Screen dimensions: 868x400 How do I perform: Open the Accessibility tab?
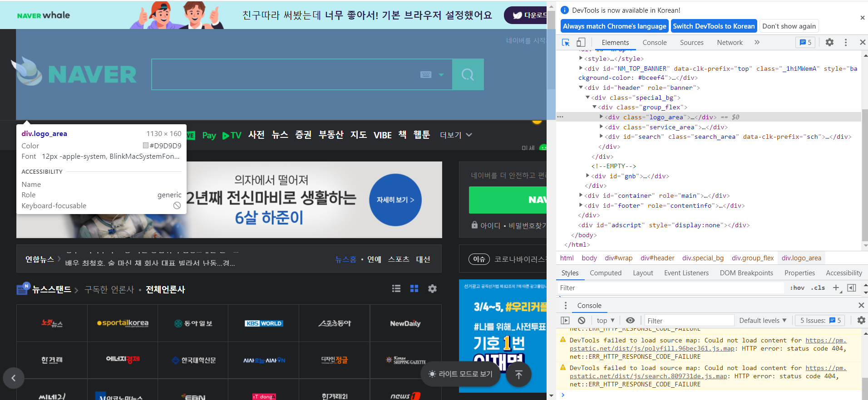tap(843, 273)
